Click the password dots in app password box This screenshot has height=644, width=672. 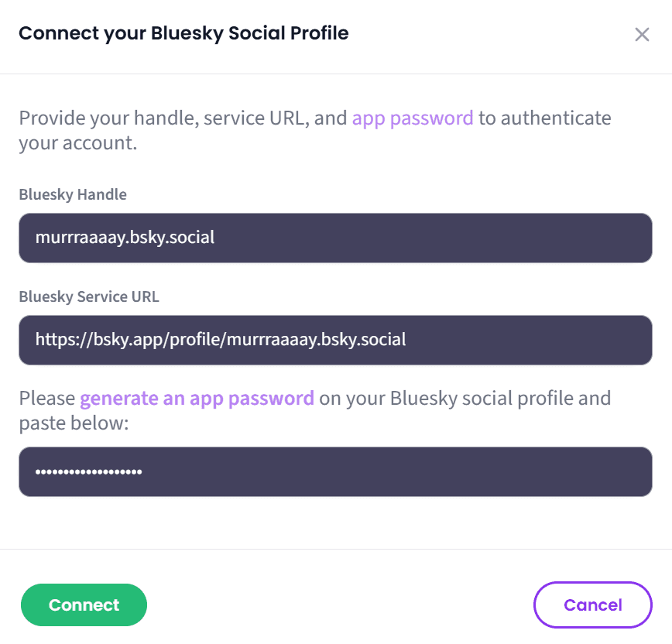click(x=88, y=471)
